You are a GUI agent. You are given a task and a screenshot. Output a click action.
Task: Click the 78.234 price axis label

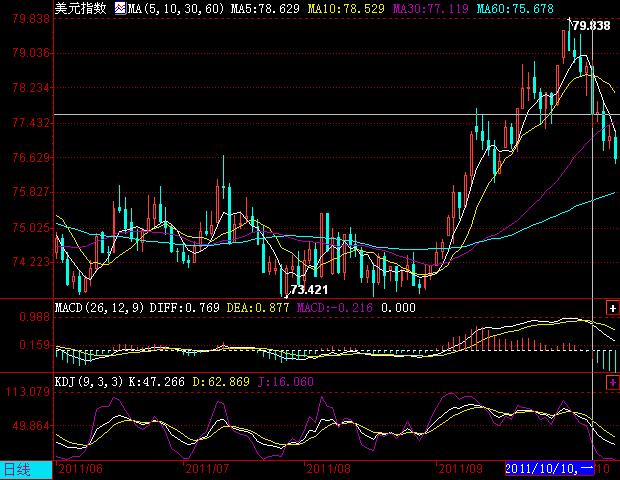pos(31,87)
